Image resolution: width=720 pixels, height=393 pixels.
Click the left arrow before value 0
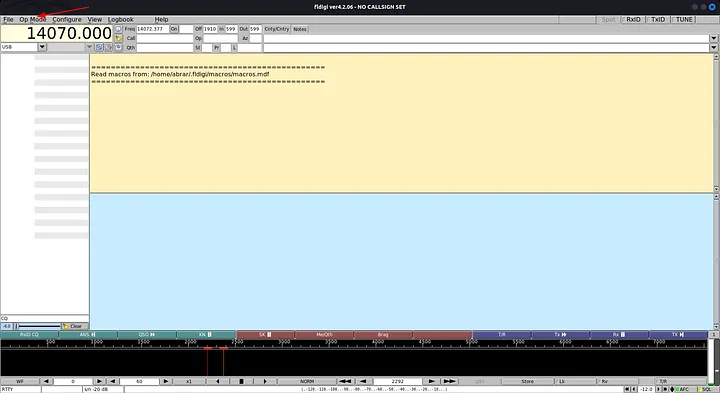pos(46,381)
